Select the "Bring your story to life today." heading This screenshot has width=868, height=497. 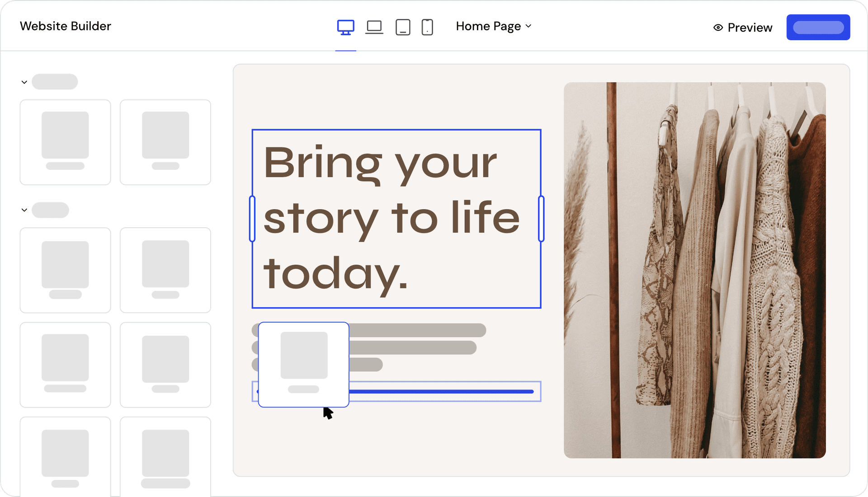point(396,219)
